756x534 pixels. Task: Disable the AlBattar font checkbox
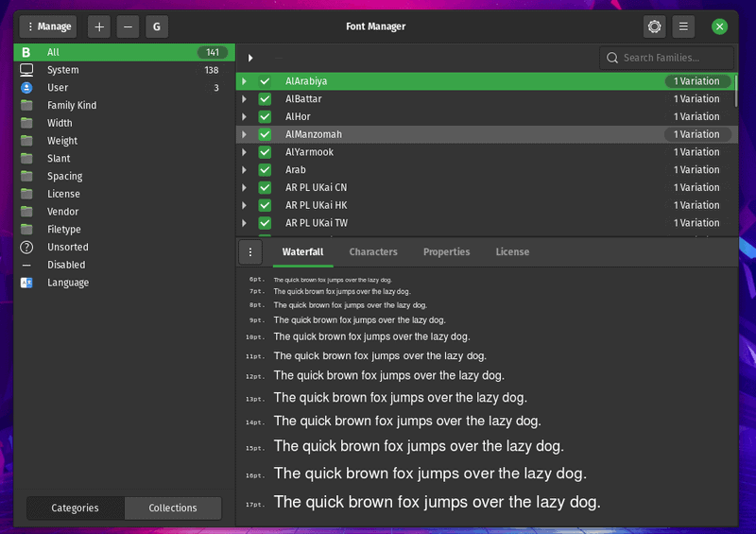[265, 99]
